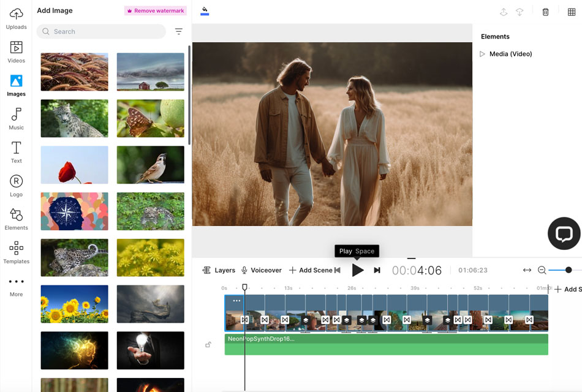Viewport: 582px width, 392px height.
Task: Select the Media (Video) row
Action: tap(506, 54)
